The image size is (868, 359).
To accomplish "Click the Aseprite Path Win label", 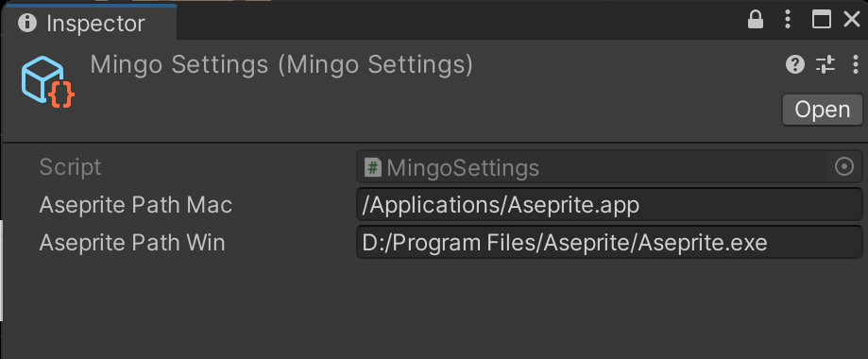I will tap(132, 242).
